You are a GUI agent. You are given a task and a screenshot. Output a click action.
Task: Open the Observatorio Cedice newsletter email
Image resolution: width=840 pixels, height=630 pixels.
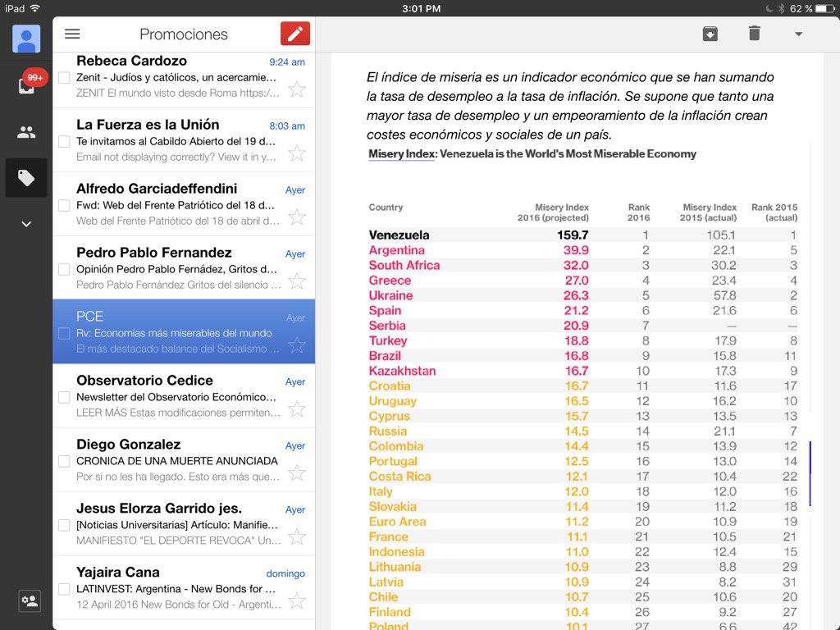pyautogui.click(x=184, y=396)
